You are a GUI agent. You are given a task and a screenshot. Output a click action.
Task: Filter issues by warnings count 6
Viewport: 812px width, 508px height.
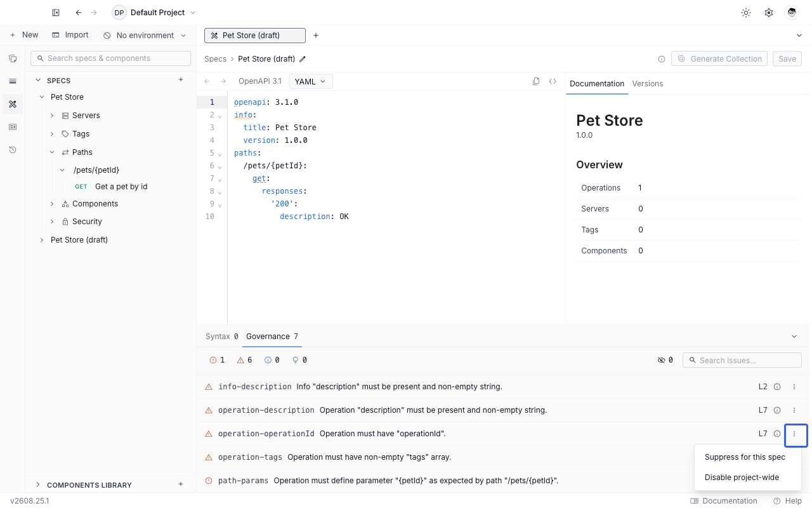pyautogui.click(x=244, y=360)
